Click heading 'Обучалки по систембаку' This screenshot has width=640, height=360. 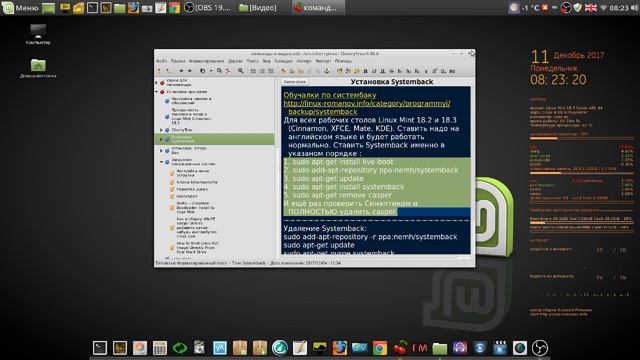click(330, 95)
